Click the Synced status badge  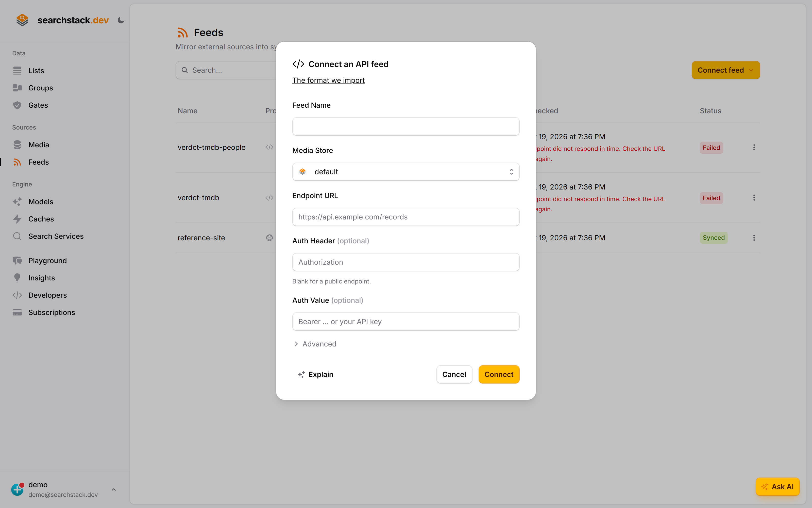pos(713,237)
